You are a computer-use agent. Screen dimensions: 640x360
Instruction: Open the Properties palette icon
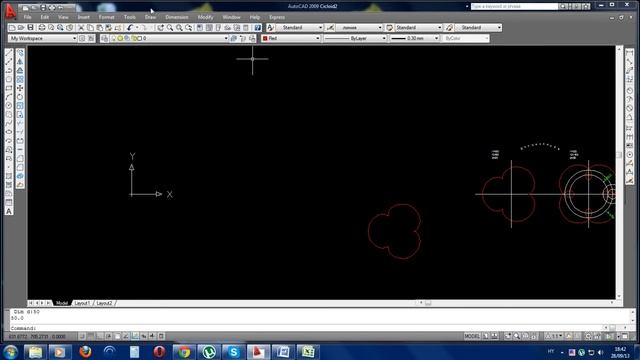[200, 28]
